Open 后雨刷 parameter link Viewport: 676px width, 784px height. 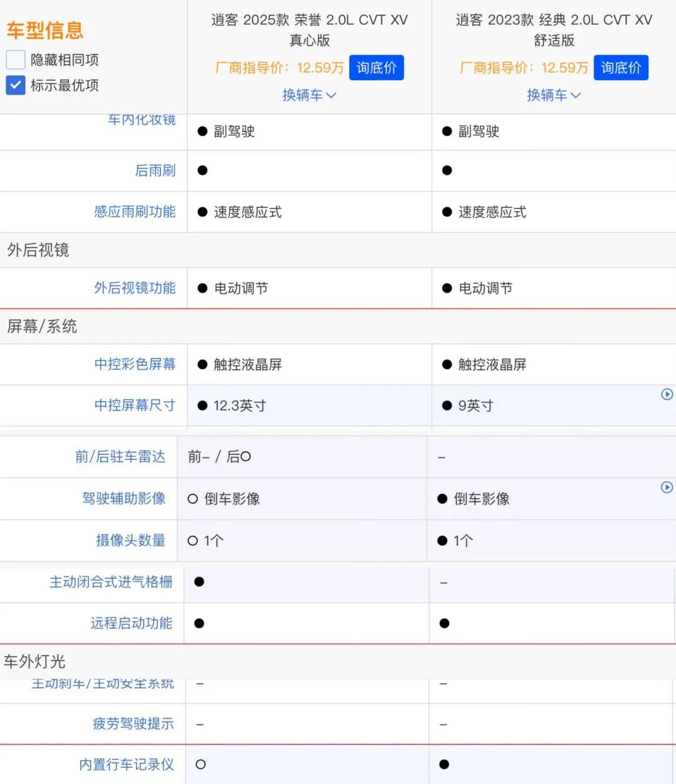[155, 170]
